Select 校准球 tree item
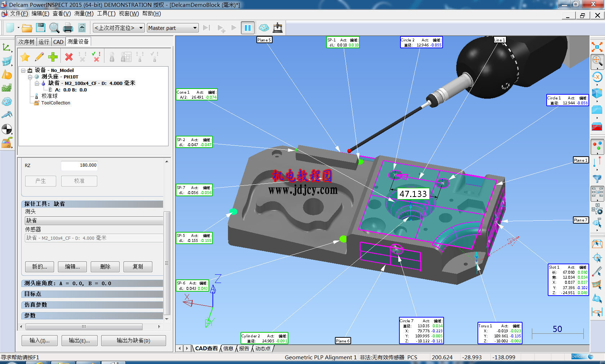The width and height of the screenshot is (605, 364). tap(49, 96)
